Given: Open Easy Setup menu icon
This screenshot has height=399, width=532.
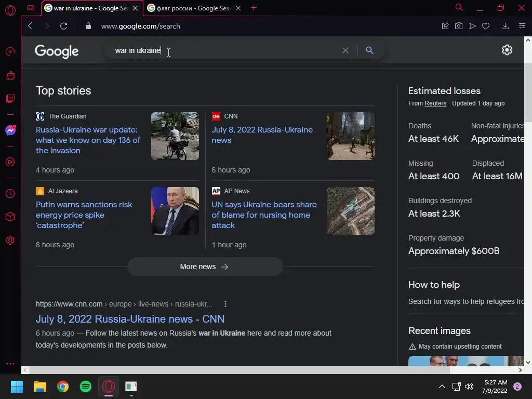Looking at the screenshot, I should (x=522, y=26).
